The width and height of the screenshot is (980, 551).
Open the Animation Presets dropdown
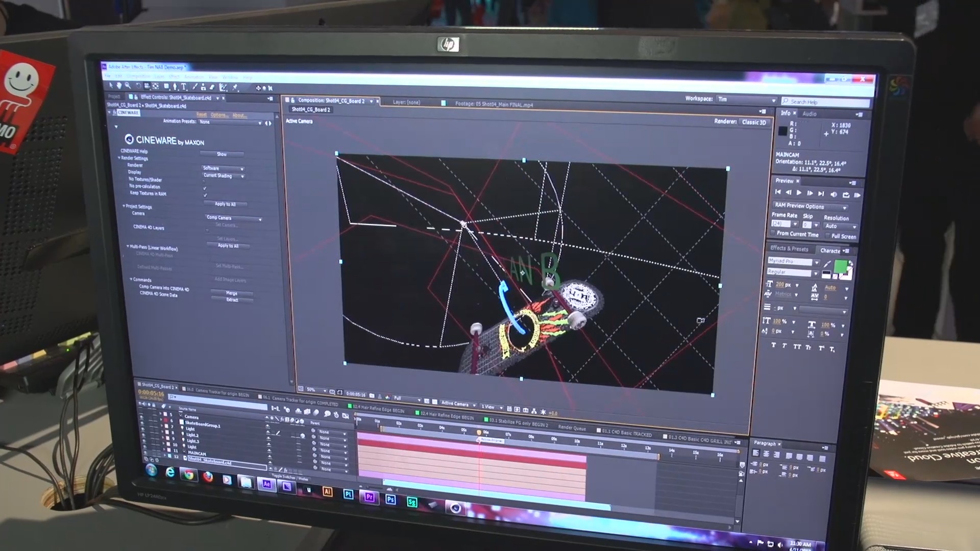click(230, 122)
